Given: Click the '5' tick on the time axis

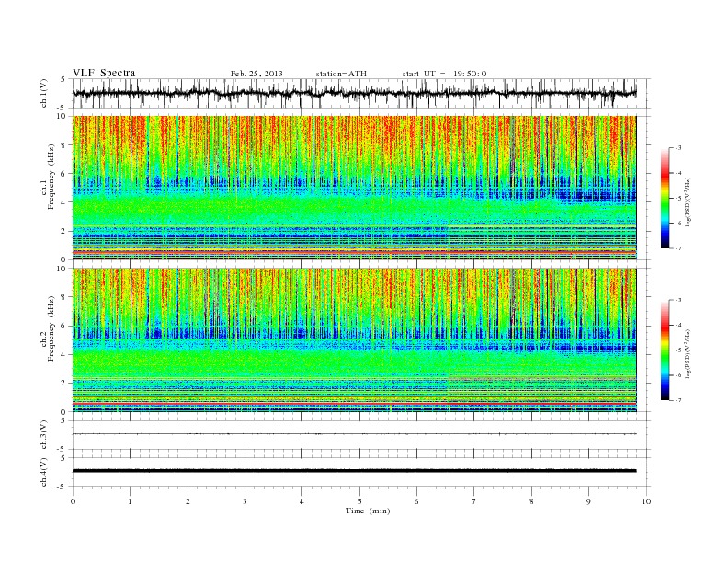Looking at the screenshot, I should (359, 501).
